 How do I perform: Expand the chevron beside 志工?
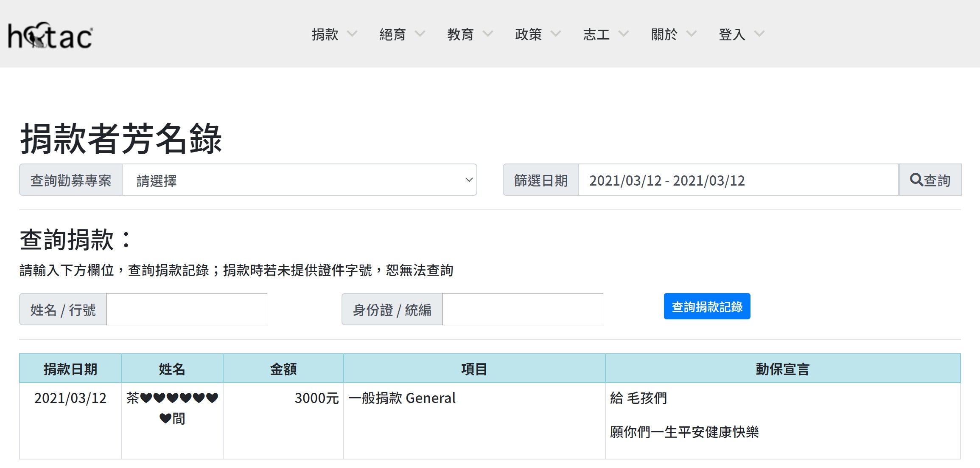(624, 34)
